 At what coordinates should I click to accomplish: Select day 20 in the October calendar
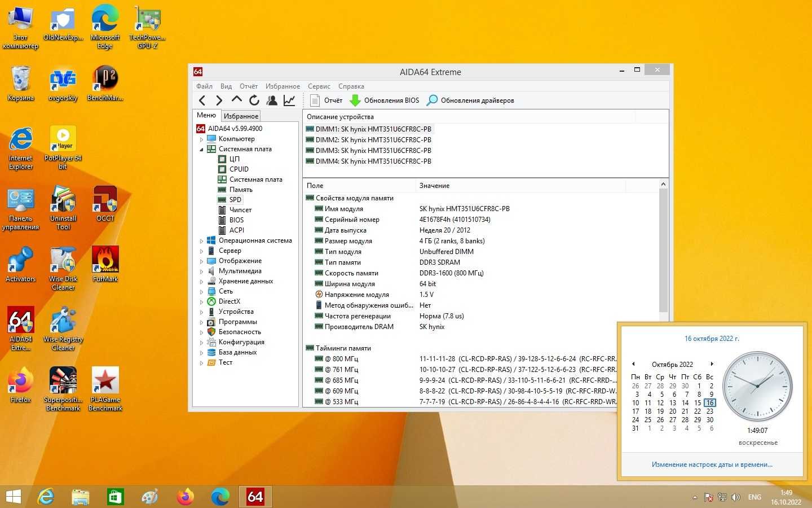pyautogui.click(x=673, y=411)
